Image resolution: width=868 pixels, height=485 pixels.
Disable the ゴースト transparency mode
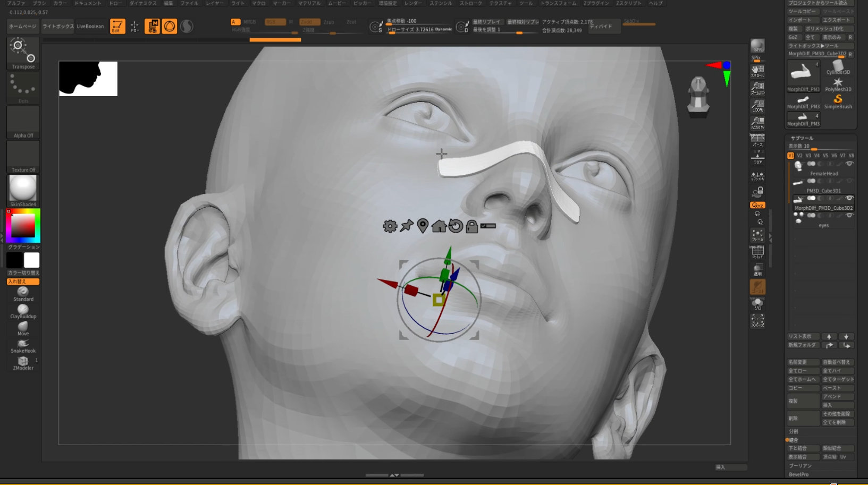click(x=758, y=286)
